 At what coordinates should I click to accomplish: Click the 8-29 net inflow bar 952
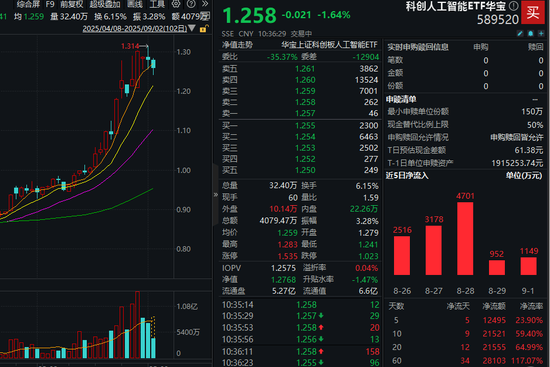click(x=497, y=267)
